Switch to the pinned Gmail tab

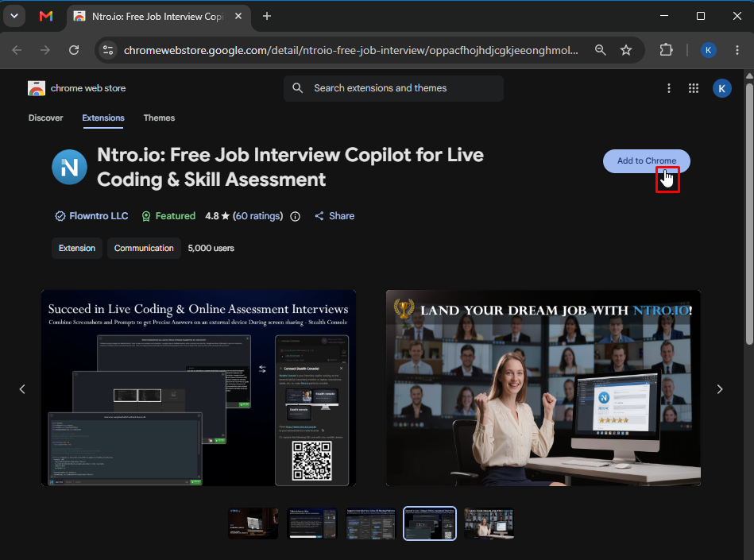pyautogui.click(x=45, y=17)
